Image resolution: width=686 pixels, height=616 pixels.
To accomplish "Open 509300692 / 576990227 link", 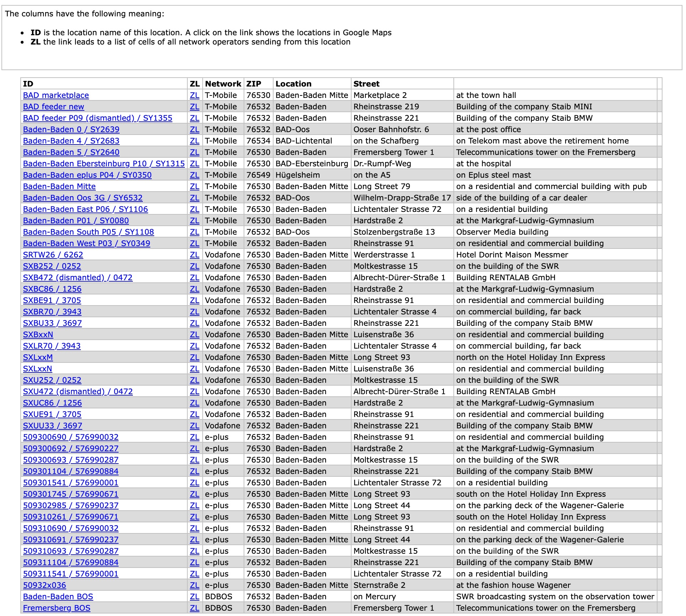I will coord(71,448).
